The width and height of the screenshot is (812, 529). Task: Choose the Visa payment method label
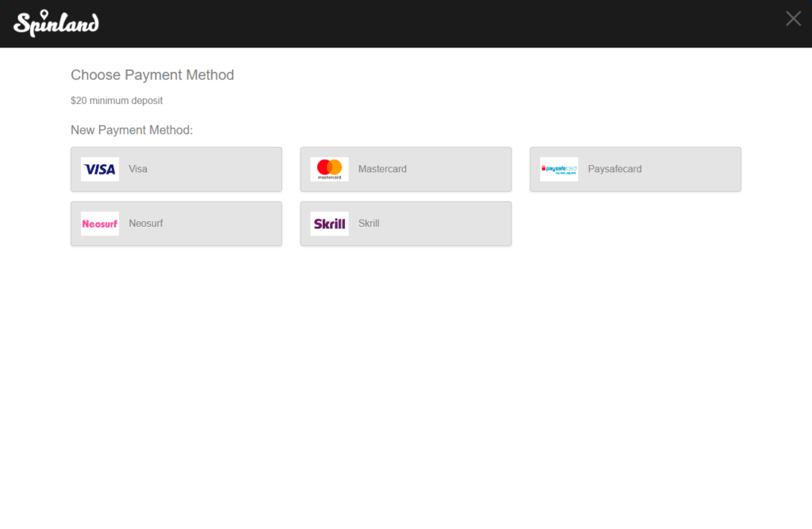click(x=138, y=169)
